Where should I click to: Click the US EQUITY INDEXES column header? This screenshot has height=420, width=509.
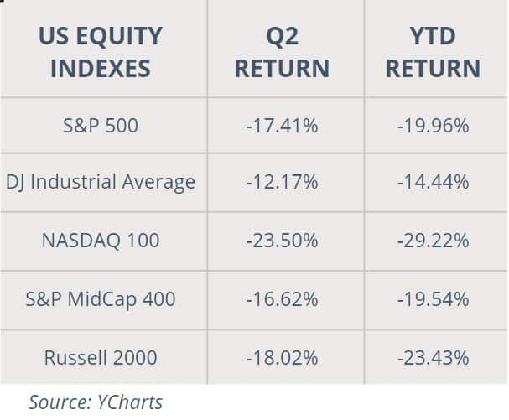click(101, 52)
